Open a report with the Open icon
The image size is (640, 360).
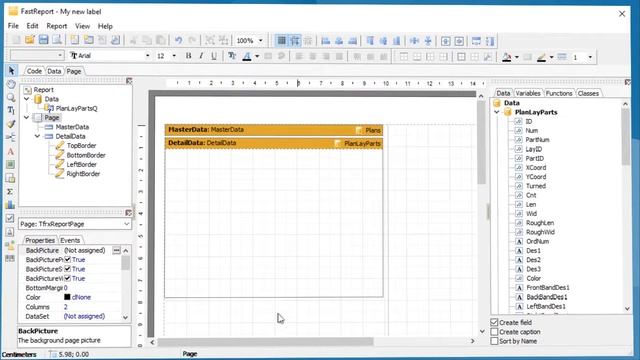pos(30,40)
